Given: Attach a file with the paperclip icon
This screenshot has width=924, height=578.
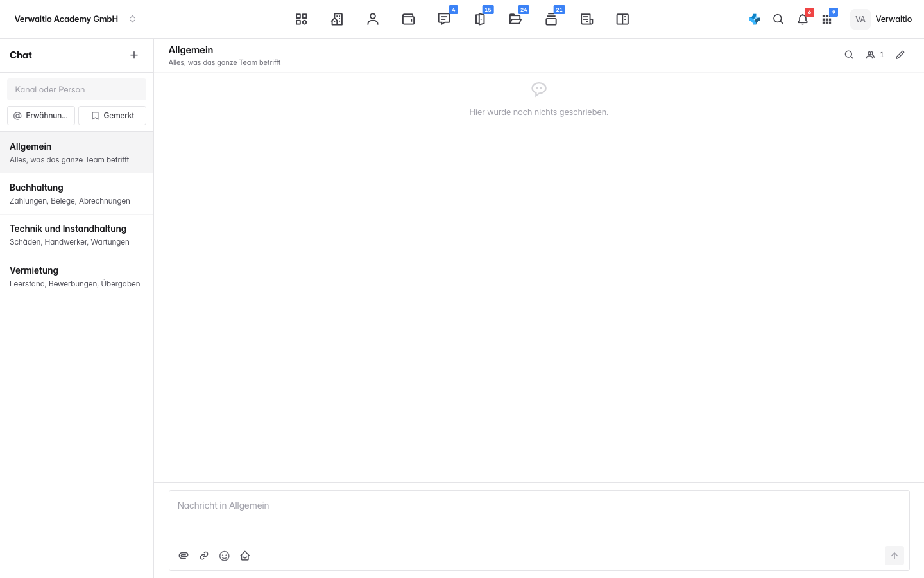Looking at the screenshot, I should click(x=184, y=556).
